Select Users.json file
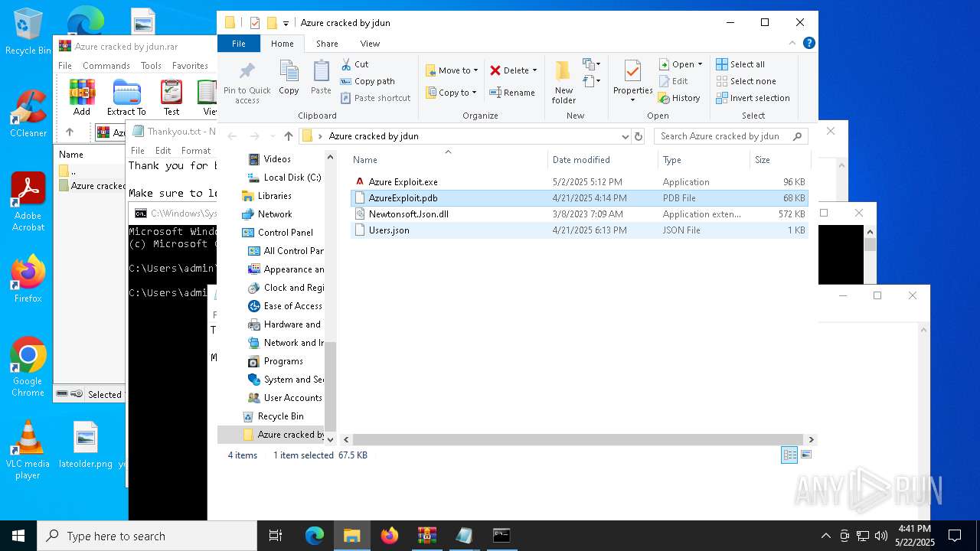The height and width of the screenshot is (551, 980). (580, 230)
